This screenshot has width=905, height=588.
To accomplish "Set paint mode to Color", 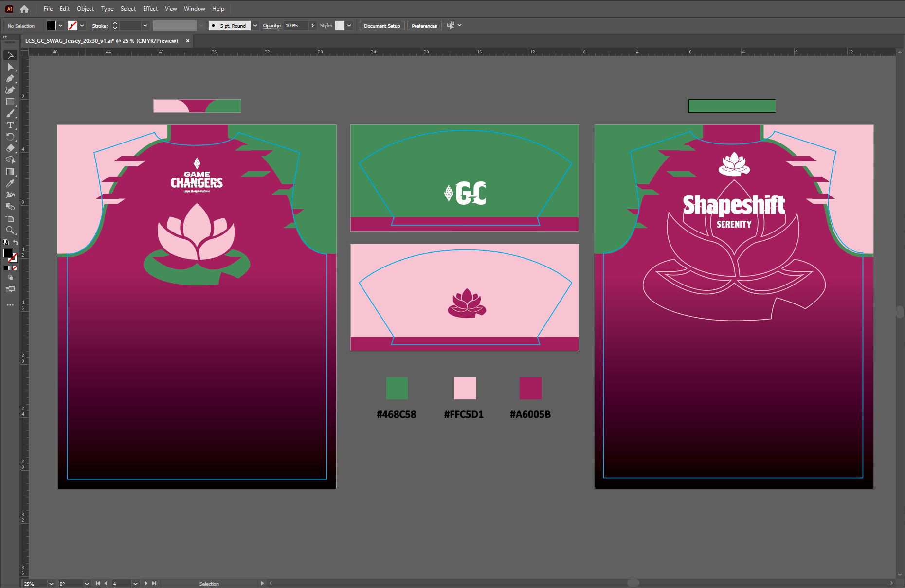I will tap(5, 268).
